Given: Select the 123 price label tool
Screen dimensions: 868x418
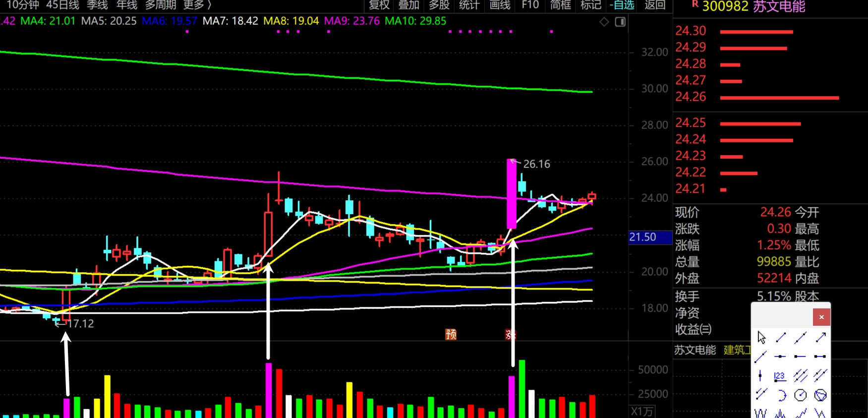Looking at the screenshot, I should pos(780,376).
